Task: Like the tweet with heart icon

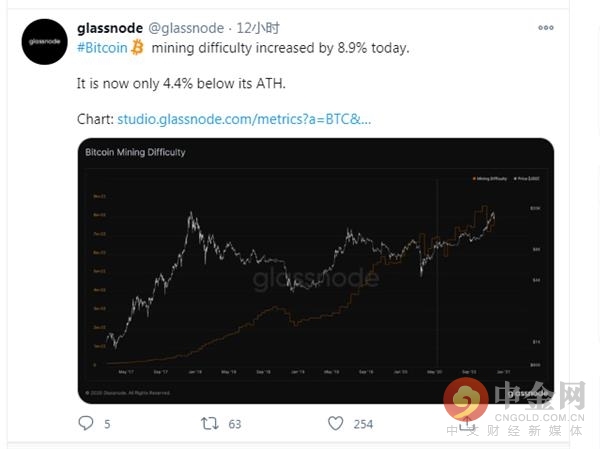Action: (x=336, y=423)
